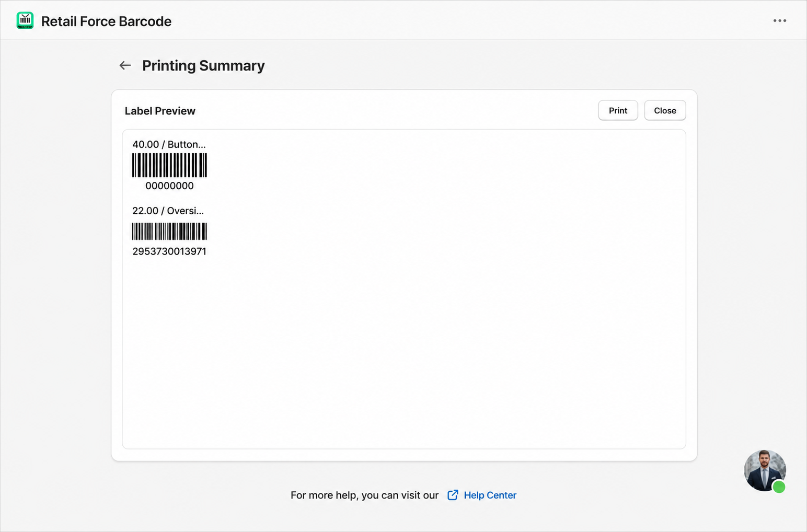Click the Print button

pyautogui.click(x=618, y=110)
